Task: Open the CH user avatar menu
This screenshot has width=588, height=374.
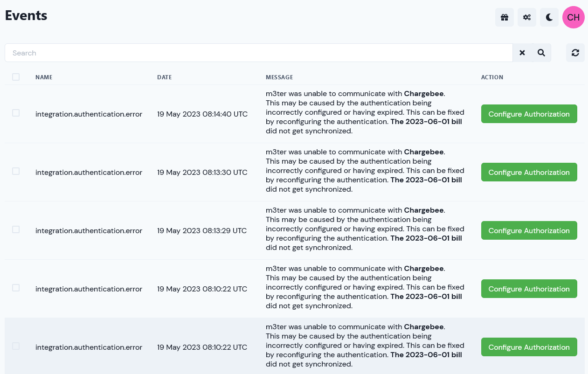Action: [574, 17]
